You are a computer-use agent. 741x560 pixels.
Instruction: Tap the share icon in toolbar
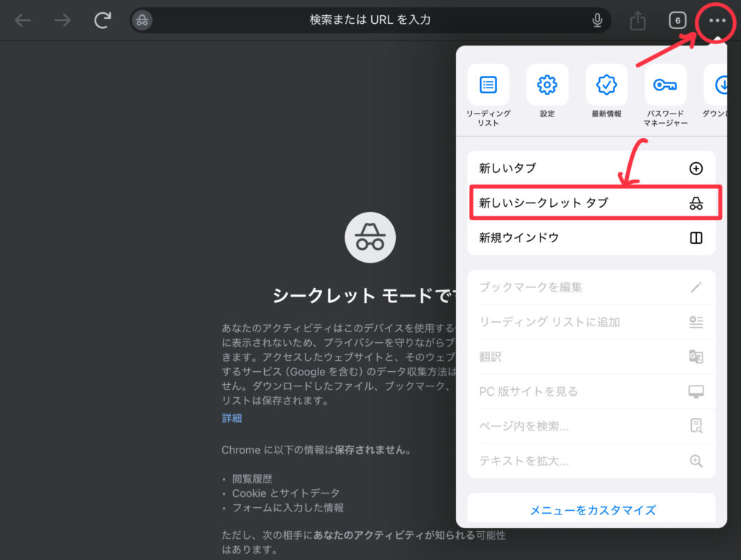[x=638, y=20]
